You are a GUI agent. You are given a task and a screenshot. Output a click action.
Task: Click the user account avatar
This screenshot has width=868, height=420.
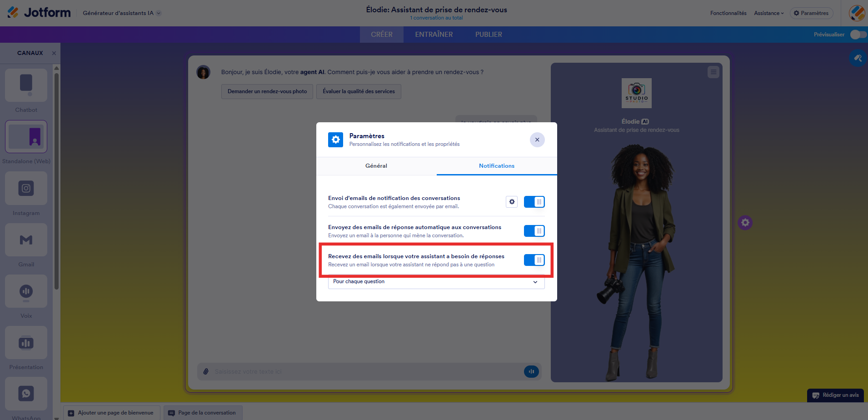point(857,13)
